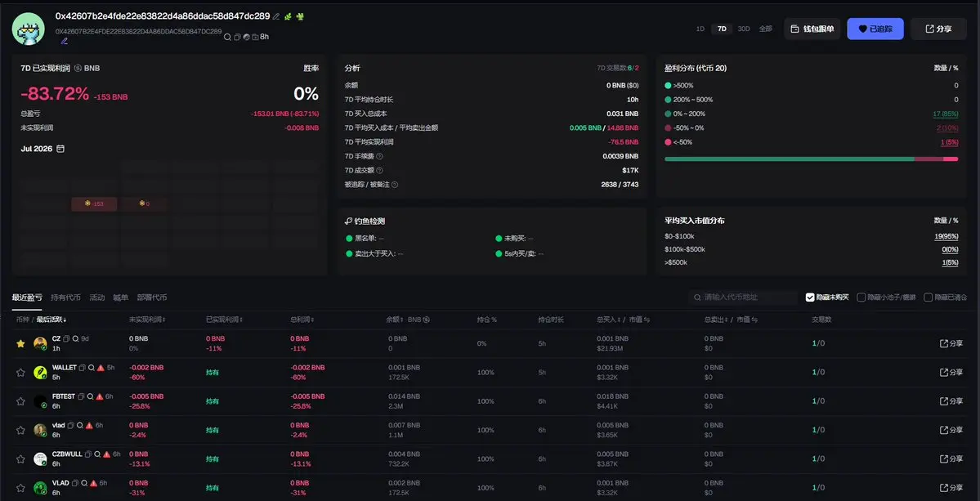
Task: Select the 30D time range
Action: pyautogui.click(x=744, y=29)
